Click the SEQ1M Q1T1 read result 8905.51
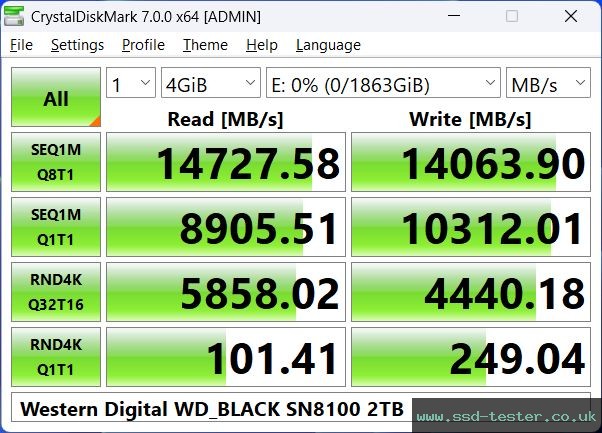The image size is (602, 433). (226, 227)
